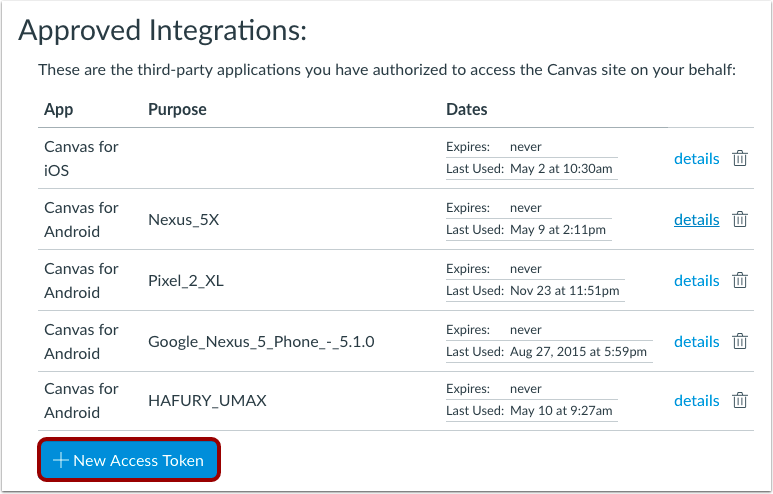Remove the Pixel_2_XL access token
Screen dimensions: 773x494
pos(740,280)
